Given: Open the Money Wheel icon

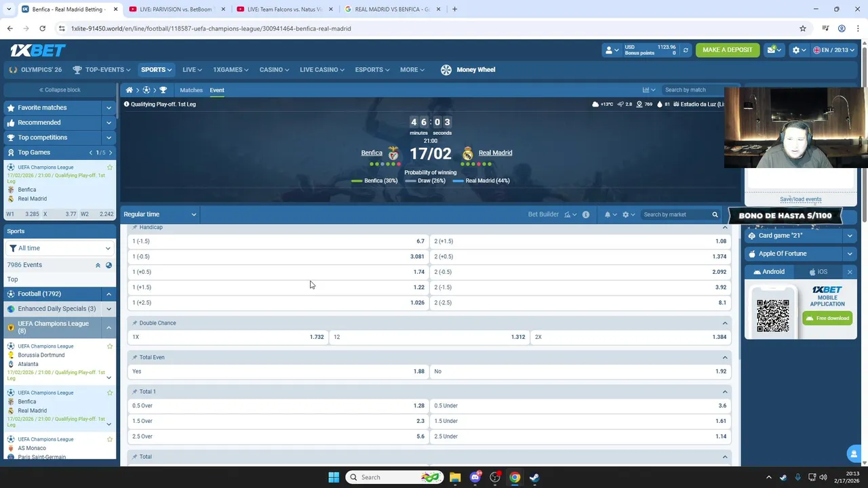Looking at the screenshot, I should [x=446, y=70].
